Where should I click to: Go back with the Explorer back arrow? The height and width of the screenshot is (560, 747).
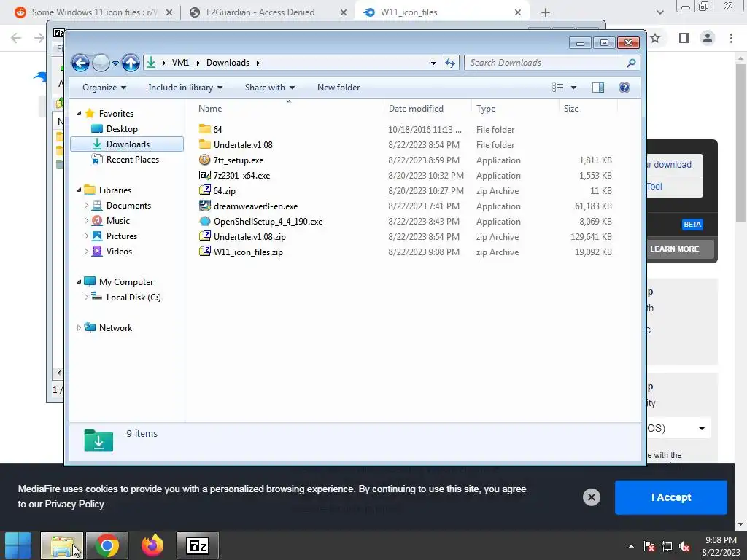click(x=80, y=63)
